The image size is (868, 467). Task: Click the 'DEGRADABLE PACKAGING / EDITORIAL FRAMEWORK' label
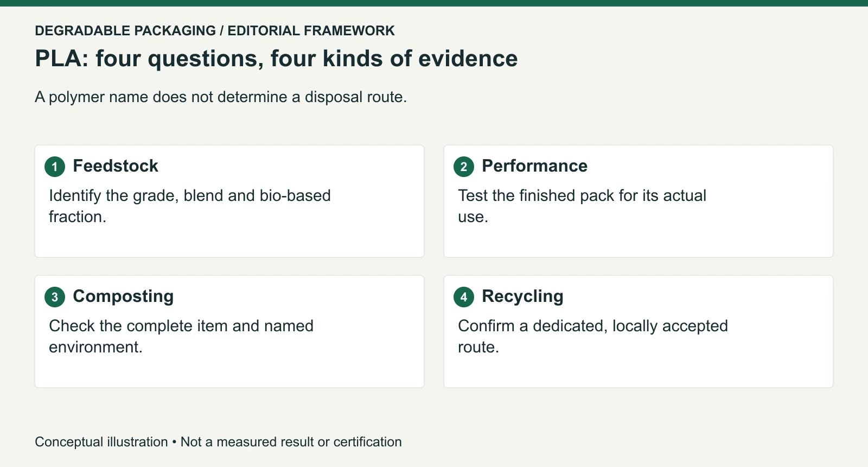click(x=215, y=30)
